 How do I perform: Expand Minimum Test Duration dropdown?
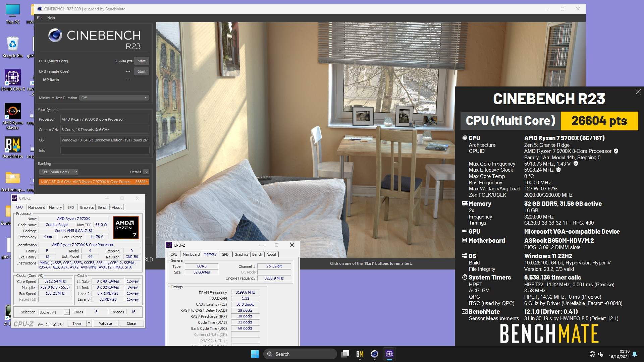[114, 98]
